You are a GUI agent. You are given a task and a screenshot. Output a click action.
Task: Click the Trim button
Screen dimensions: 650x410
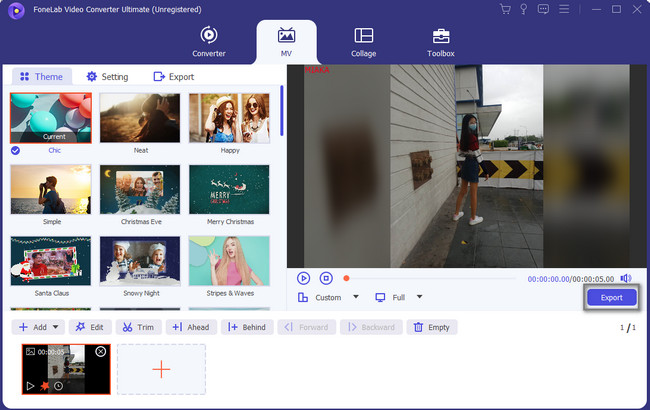point(138,327)
